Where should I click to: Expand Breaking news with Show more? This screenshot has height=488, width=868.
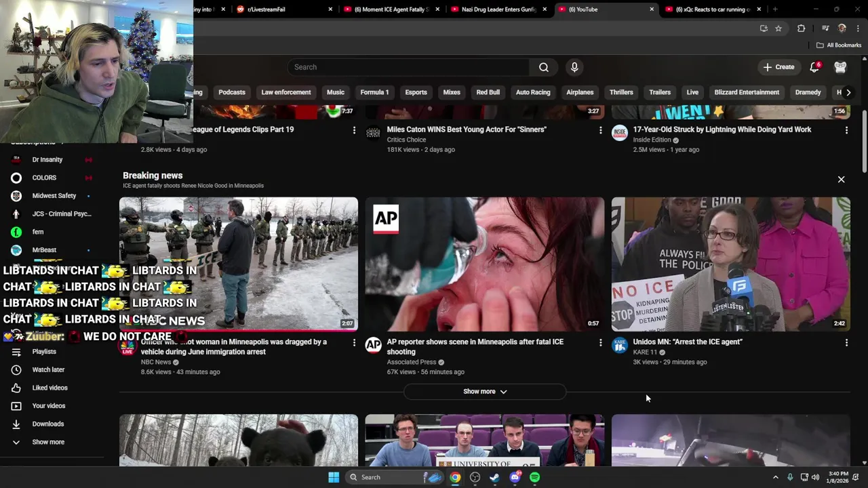pos(485,392)
